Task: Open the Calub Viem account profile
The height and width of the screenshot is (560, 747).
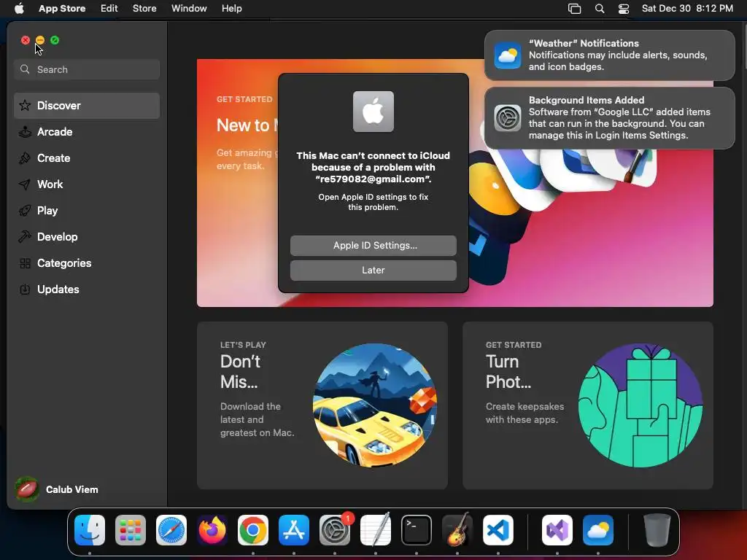Action: click(x=56, y=489)
